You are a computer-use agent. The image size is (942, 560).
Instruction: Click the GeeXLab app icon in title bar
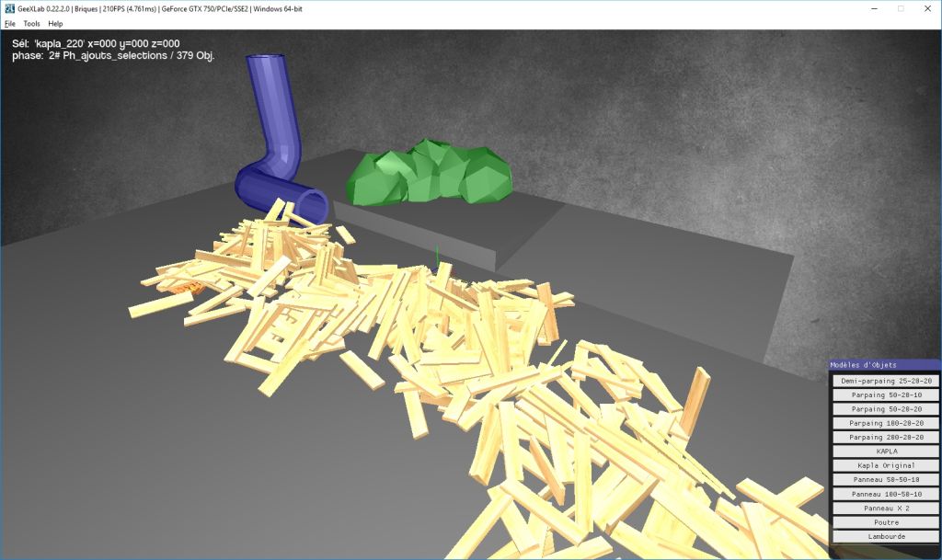[x=9, y=8]
